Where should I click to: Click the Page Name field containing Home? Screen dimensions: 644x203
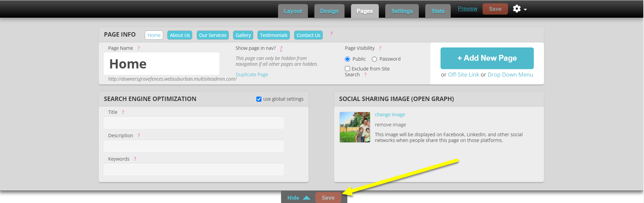coord(161,63)
